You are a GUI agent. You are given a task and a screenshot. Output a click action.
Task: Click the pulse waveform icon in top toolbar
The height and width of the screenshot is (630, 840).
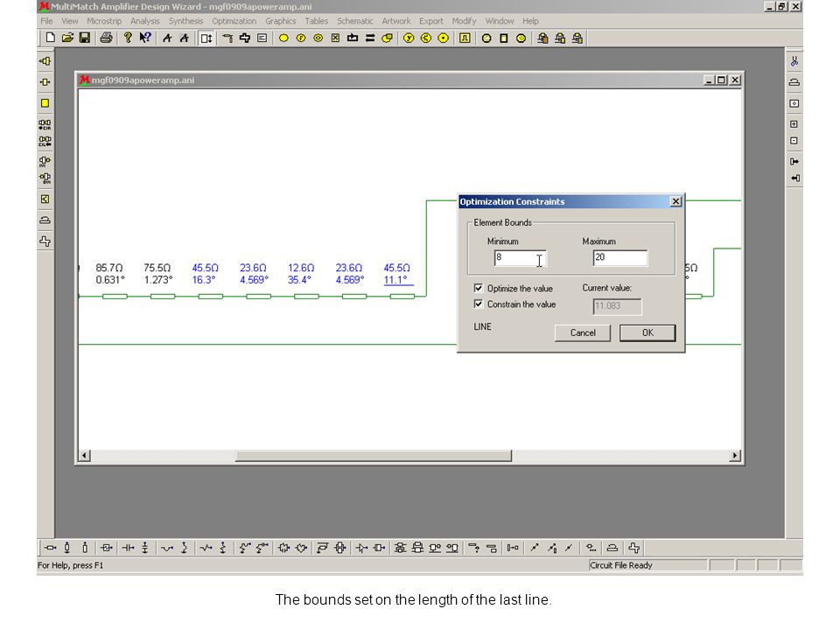point(465,38)
